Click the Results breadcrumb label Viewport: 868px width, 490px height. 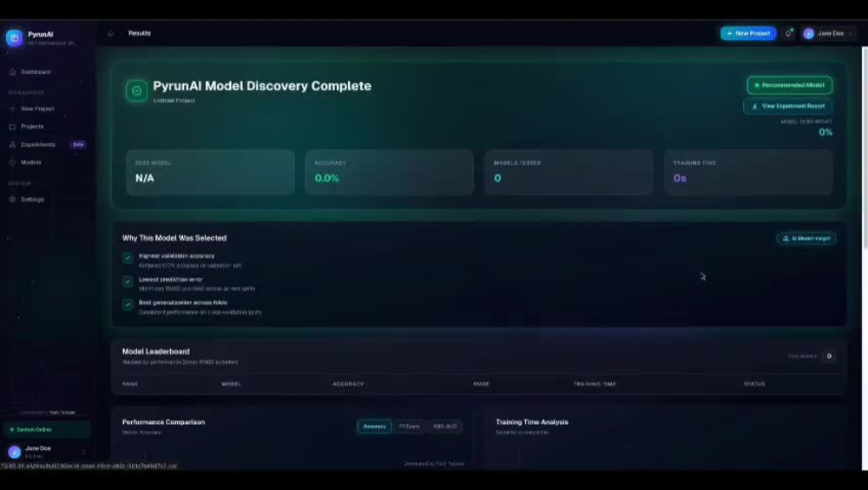[x=140, y=33]
